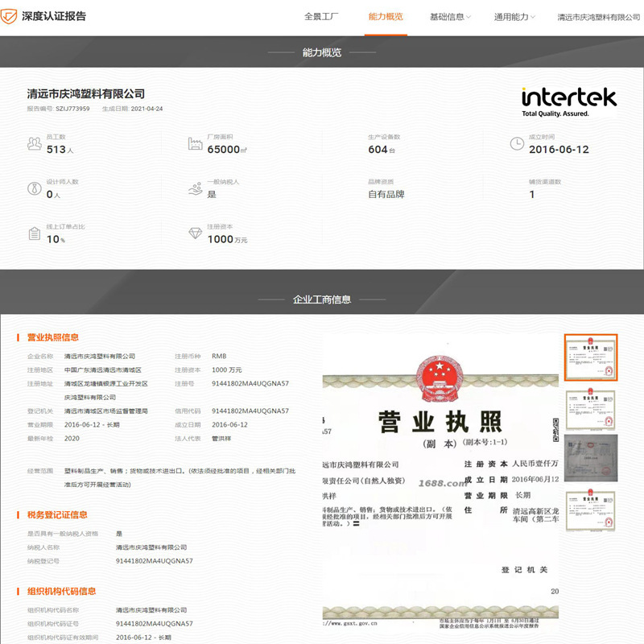Click the diamond icon for registered capital
This screenshot has width=644, height=644.
[195, 233]
